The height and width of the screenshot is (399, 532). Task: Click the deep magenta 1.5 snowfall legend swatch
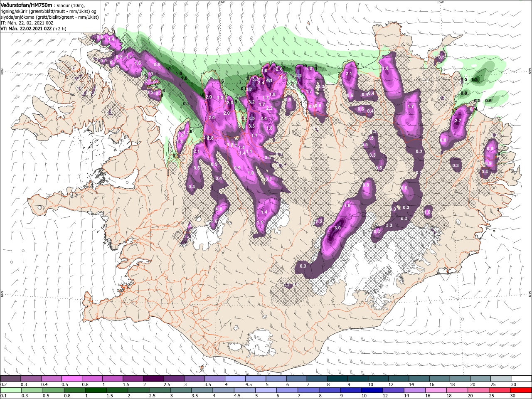(133, 379)
